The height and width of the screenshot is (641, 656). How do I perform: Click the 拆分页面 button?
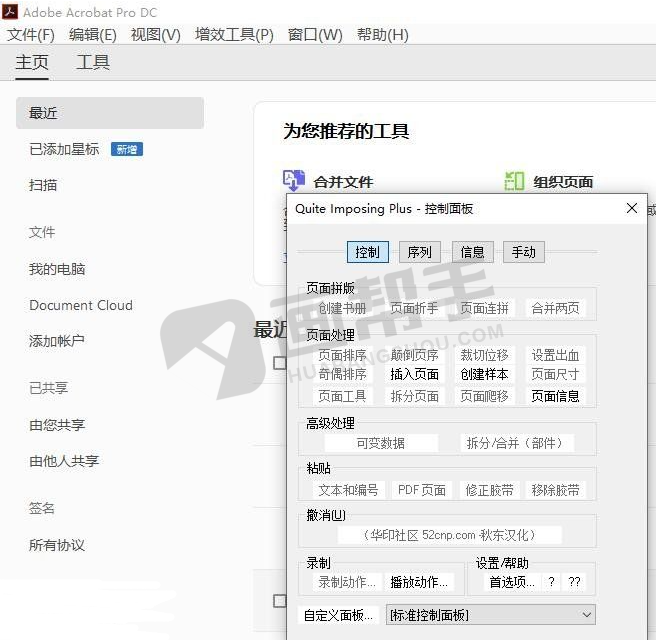coord(414,396)
